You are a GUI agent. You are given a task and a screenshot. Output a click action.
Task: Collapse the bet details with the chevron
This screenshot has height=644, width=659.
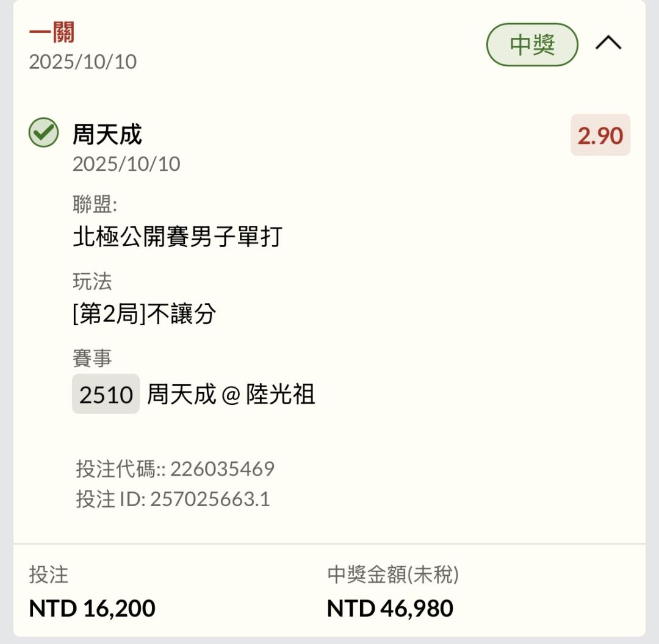point(608,43)
